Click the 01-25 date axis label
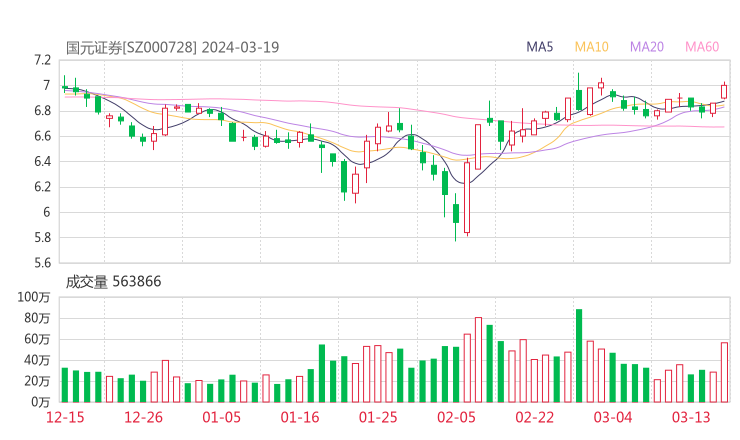The width and height of the screenshot is (740, 440). (x=378, y=417)
